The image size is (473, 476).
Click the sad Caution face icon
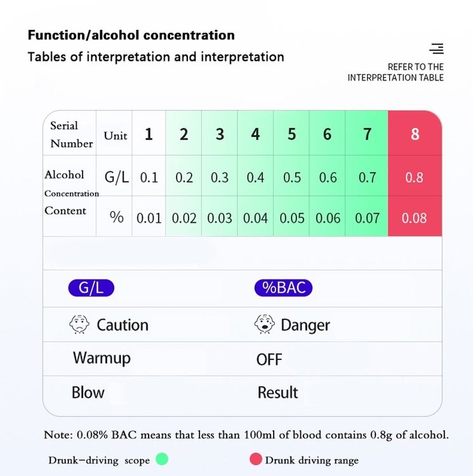pos(79,324)
